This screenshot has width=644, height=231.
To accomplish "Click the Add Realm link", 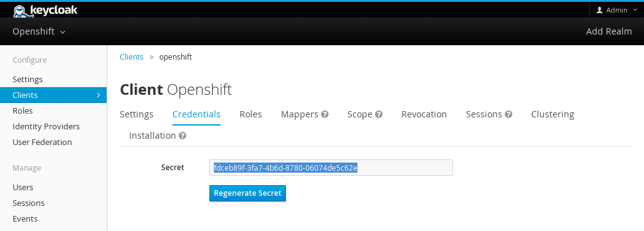I will (609, 31).
